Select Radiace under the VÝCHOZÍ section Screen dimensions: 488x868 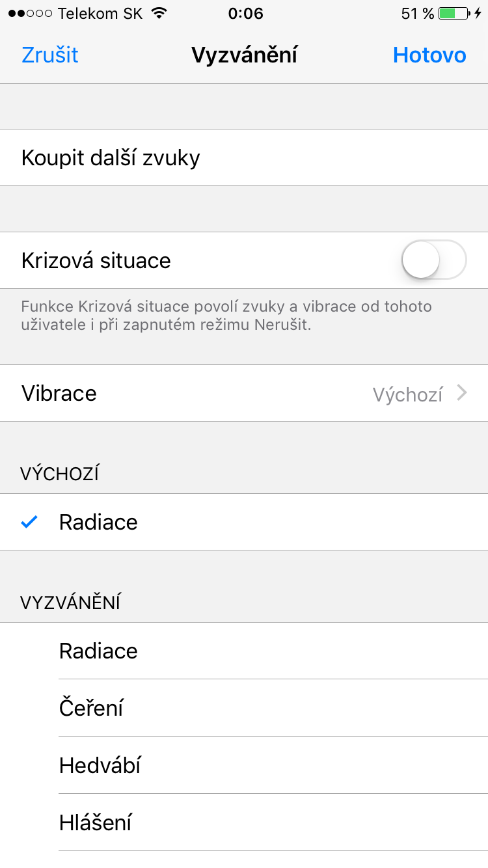point(98,522)
